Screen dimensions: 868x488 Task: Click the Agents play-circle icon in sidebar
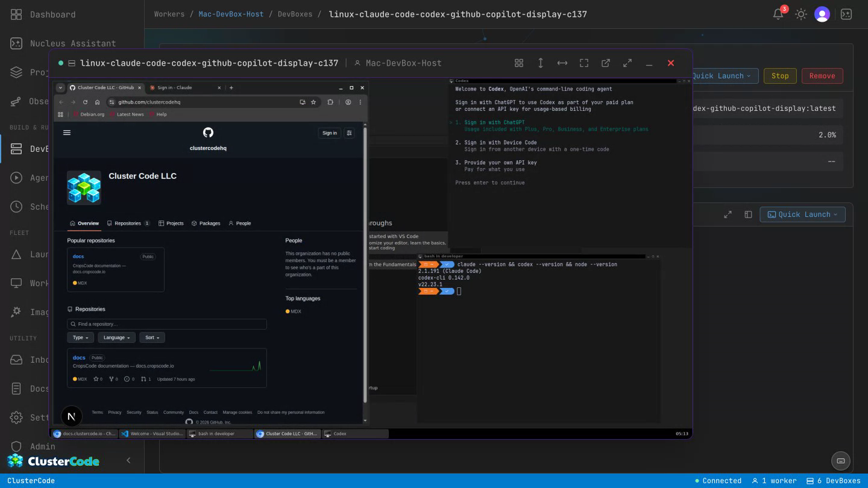coord(17,178)
